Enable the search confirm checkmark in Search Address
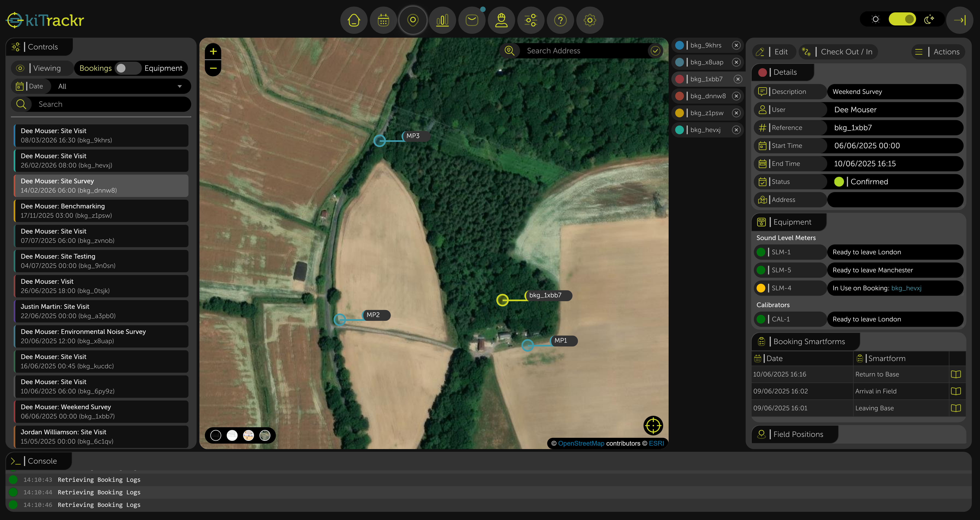Viewport: 980px width, 520px height. 655,51
